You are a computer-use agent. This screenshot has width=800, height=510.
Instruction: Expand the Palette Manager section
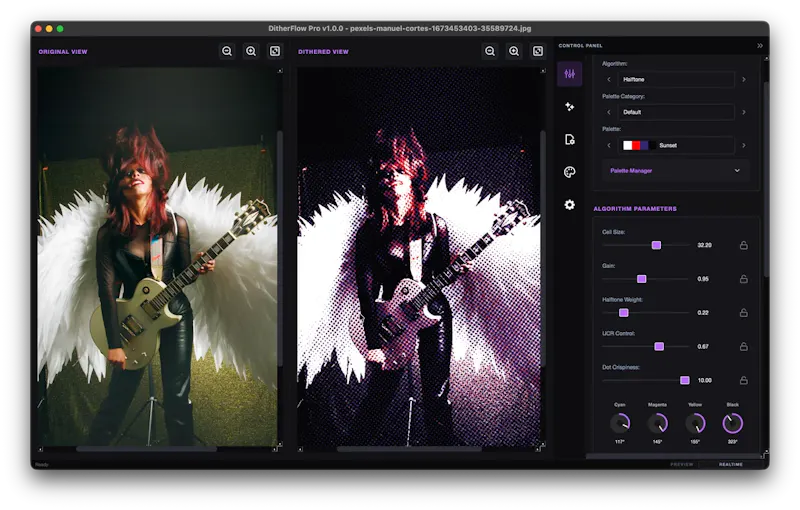tap(676, 170)
